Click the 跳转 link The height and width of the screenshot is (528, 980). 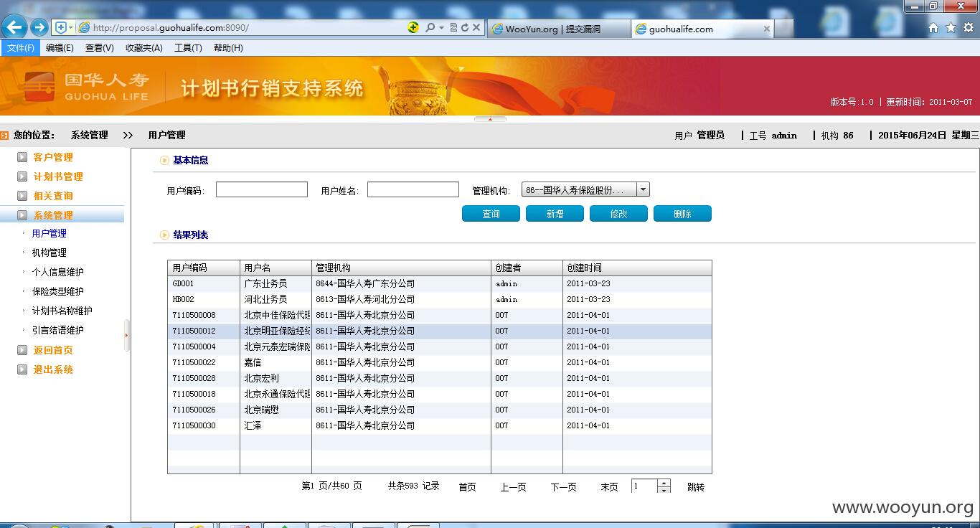696,486
